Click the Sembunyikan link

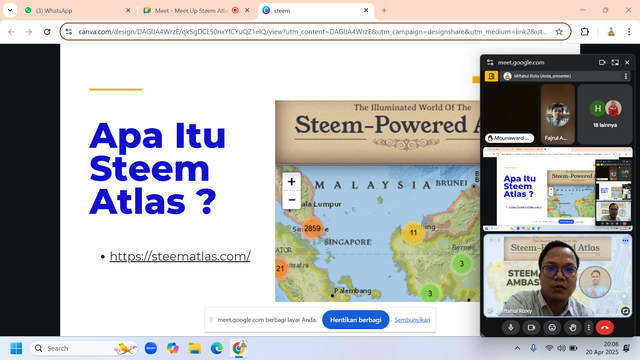[x=412, y=320]
